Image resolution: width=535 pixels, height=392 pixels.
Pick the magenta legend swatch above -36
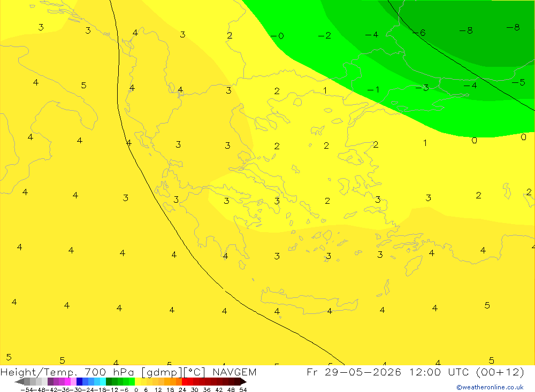pyautogui.click(x=67, y=382)
